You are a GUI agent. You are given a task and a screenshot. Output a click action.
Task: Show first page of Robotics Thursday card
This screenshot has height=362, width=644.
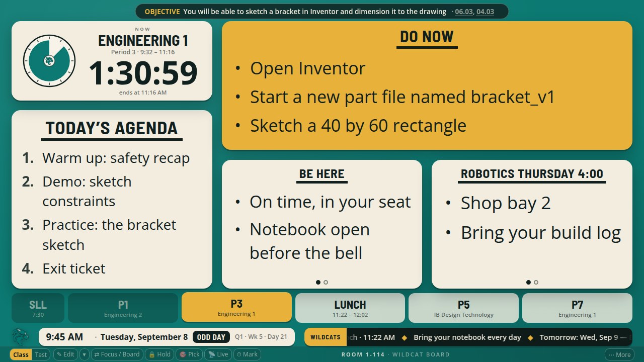[528, 282]
